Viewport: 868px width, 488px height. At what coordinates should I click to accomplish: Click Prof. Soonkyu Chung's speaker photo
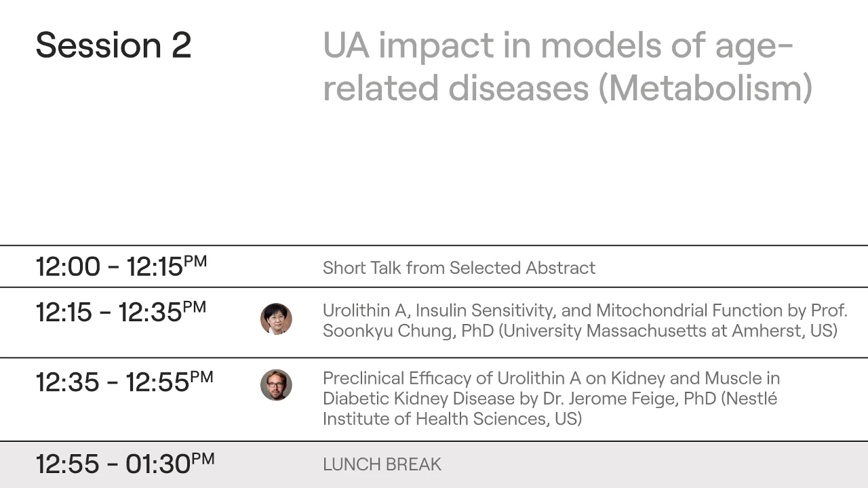[276, 319]
